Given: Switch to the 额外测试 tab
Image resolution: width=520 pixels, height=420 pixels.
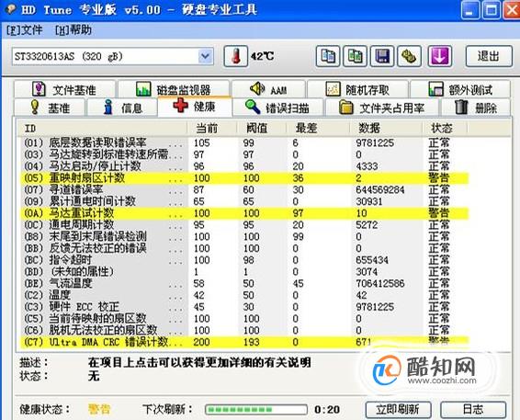Looking at the screenshot, I should pyautogui.click(x=460, y=89).
